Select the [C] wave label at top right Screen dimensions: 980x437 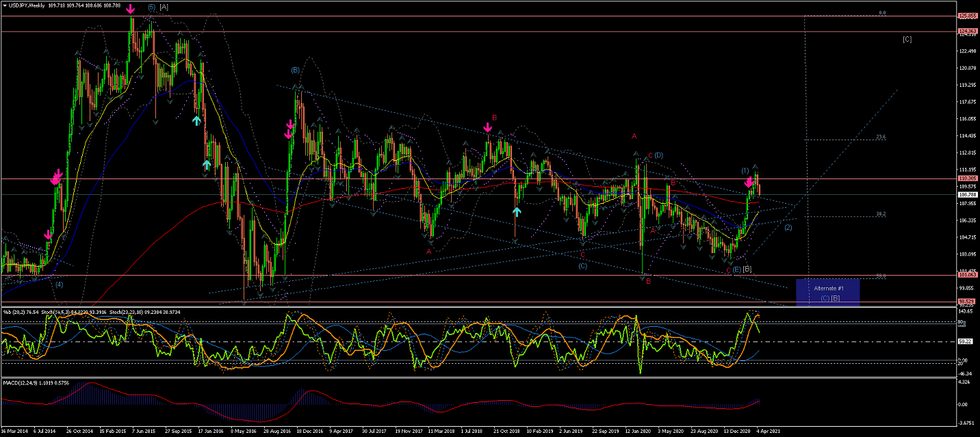[907, 39]
